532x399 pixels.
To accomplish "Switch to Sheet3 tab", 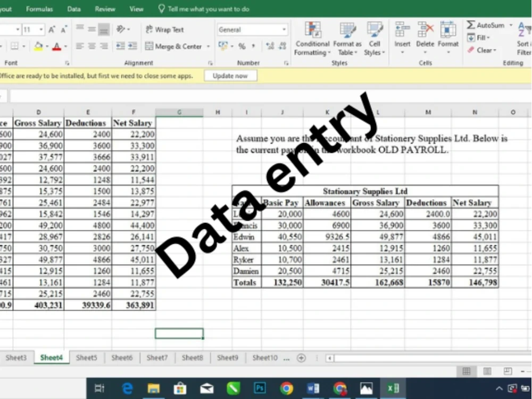I will click(16, 358).
